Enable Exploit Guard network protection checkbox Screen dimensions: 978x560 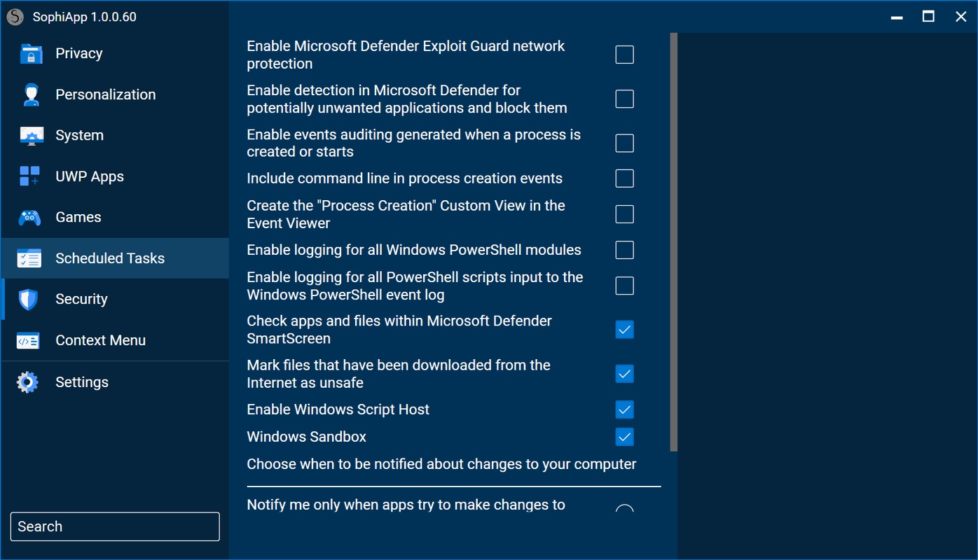click(624, 55)
